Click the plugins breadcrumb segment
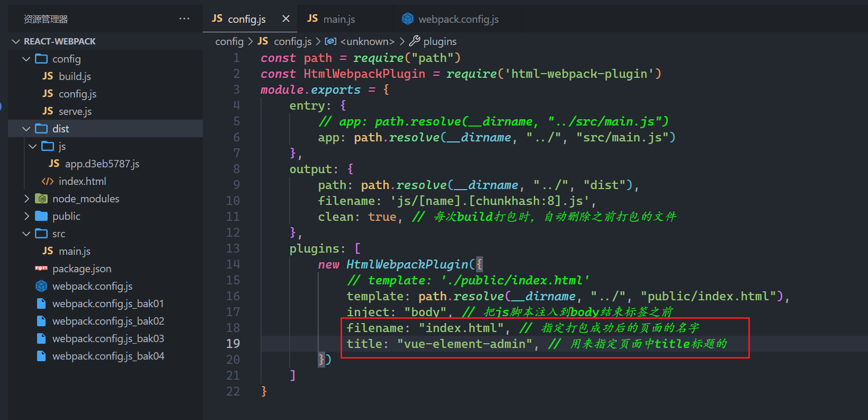The image size is (868, 420). tap(440, 41)
